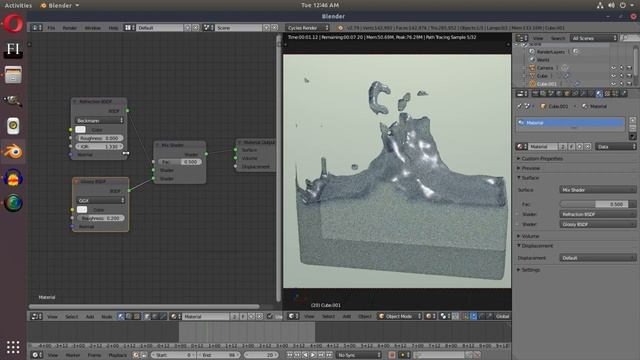Open the Displacement Default dropdown

tap(598, 258)
